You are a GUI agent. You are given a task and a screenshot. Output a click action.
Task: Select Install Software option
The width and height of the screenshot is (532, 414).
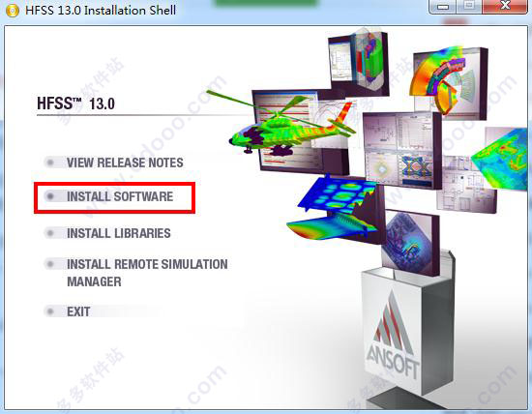[x=120, y=196]
